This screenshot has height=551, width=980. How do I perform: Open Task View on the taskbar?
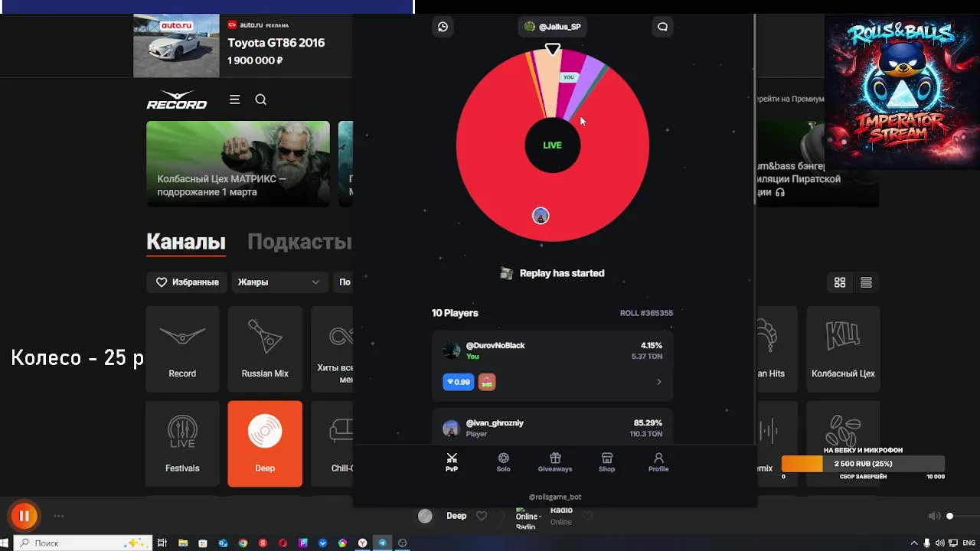point(162,543)
